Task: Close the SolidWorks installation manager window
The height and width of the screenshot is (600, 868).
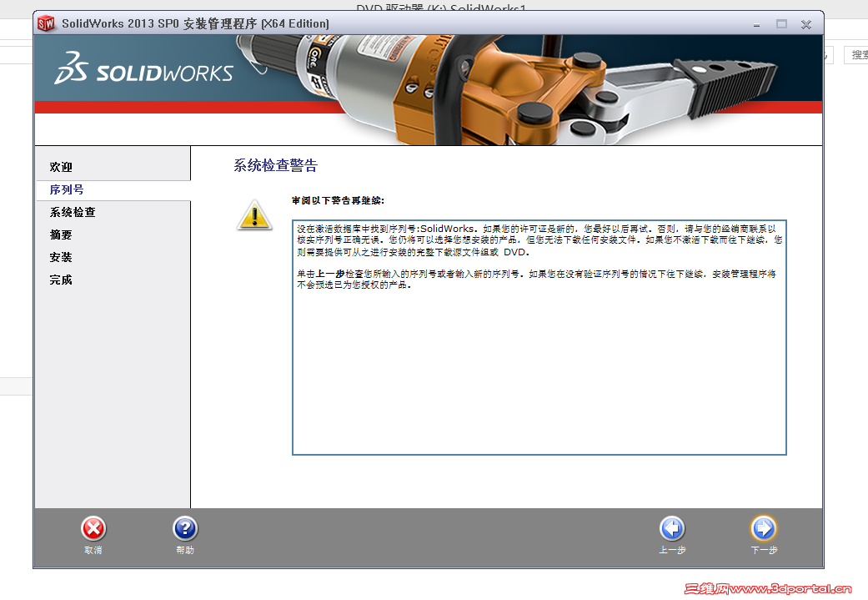Action: [806, 24]
